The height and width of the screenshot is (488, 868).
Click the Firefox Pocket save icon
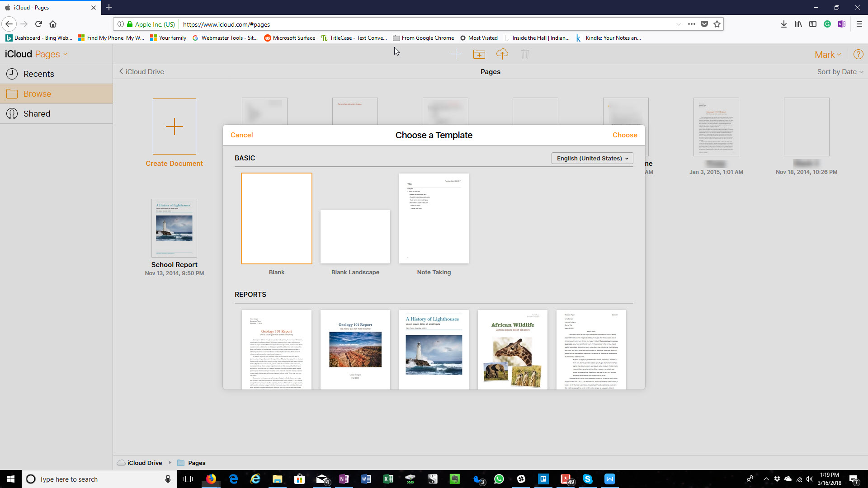click(704, 24)
